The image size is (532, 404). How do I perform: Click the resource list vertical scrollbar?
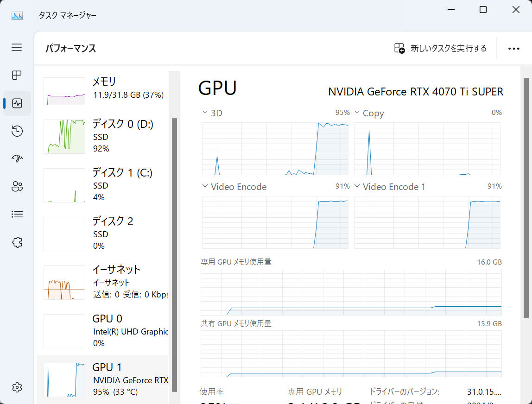pos(174,255)
